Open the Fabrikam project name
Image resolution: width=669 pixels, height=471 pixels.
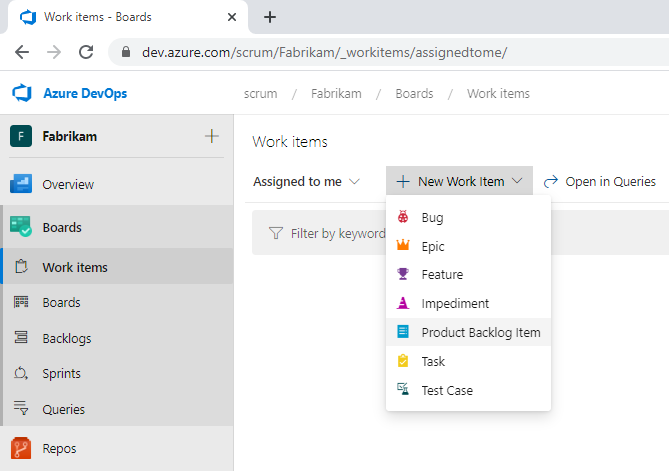(70, 137)
